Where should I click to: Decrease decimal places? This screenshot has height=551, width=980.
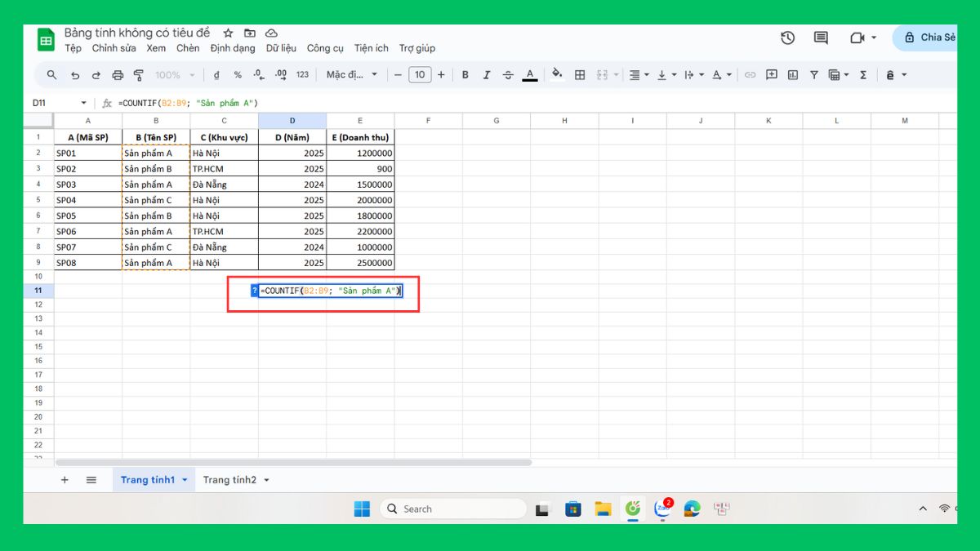[x=260, y=74]
